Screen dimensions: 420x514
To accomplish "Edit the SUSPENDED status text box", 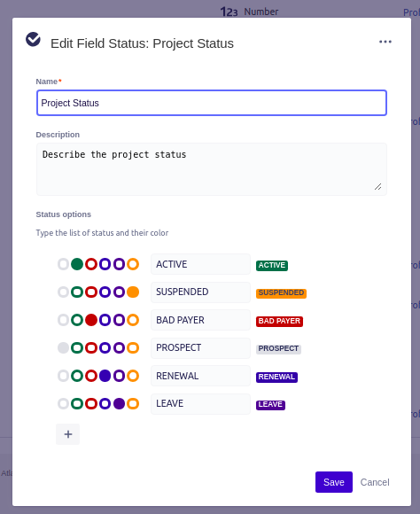I will 200,292.
